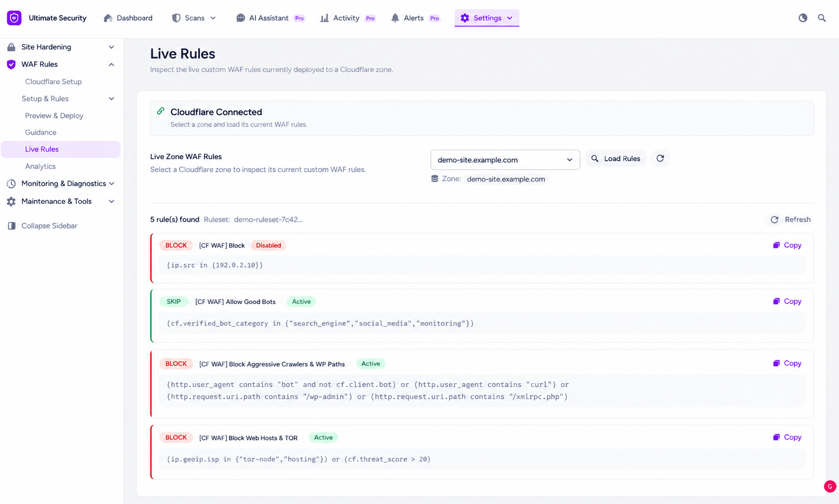Click Collapse Sidebar label

pos(49,226)
